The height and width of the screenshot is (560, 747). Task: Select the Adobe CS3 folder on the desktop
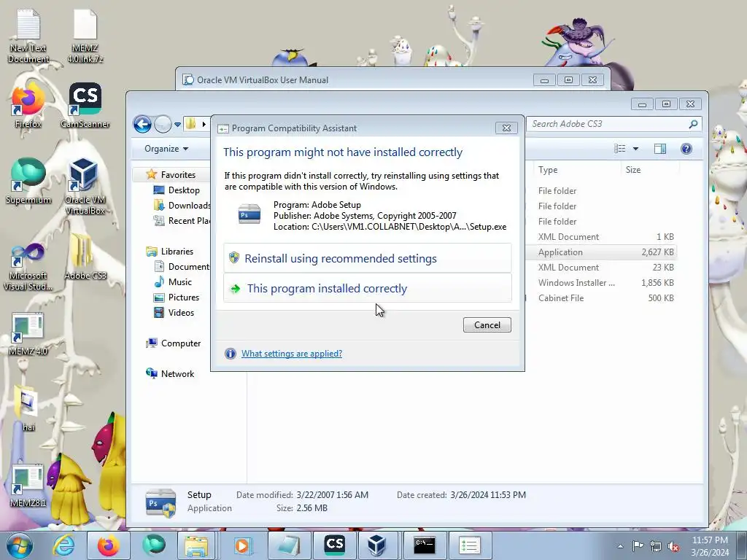[x=85, y=257]
